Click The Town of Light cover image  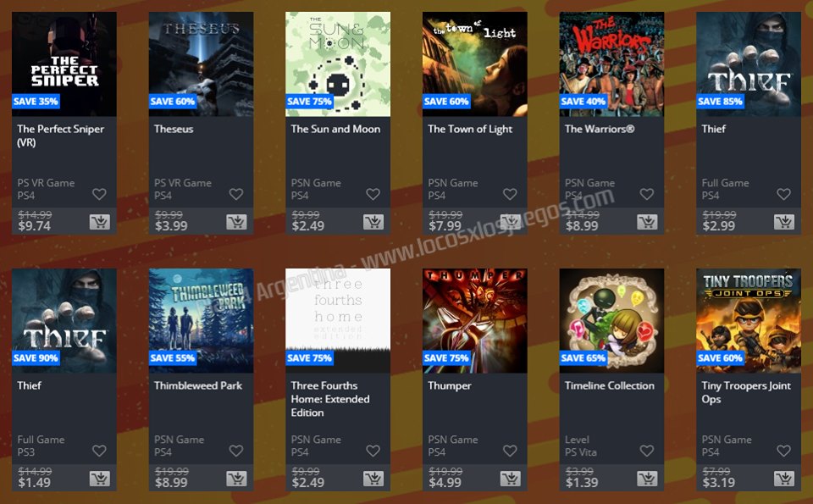pyautogui.click(x=475, y=64)
